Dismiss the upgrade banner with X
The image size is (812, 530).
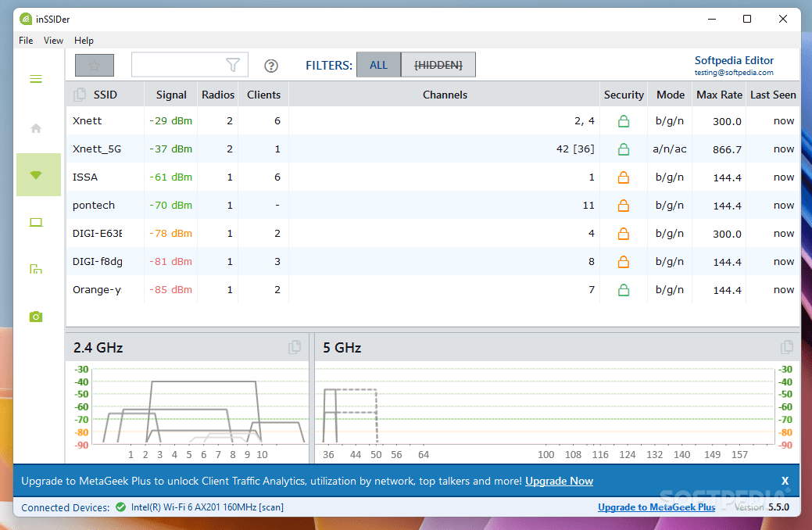point(785,482)
